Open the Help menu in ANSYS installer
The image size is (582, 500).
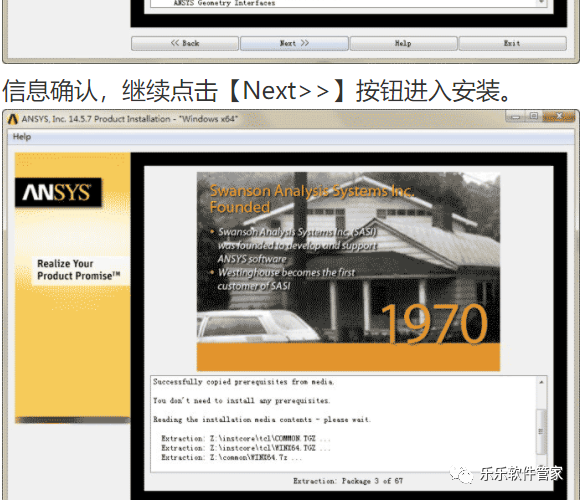[22, 137]
